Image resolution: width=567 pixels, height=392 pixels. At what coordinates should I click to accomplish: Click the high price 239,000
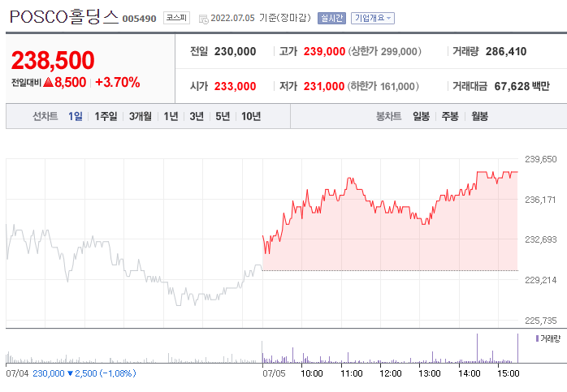[x=324, y=52]
